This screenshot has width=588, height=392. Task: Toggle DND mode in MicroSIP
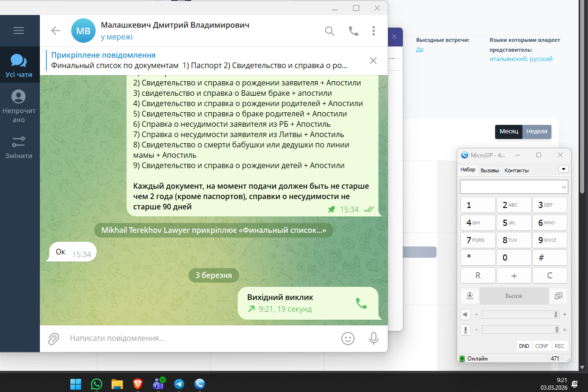tap(524, 346)
